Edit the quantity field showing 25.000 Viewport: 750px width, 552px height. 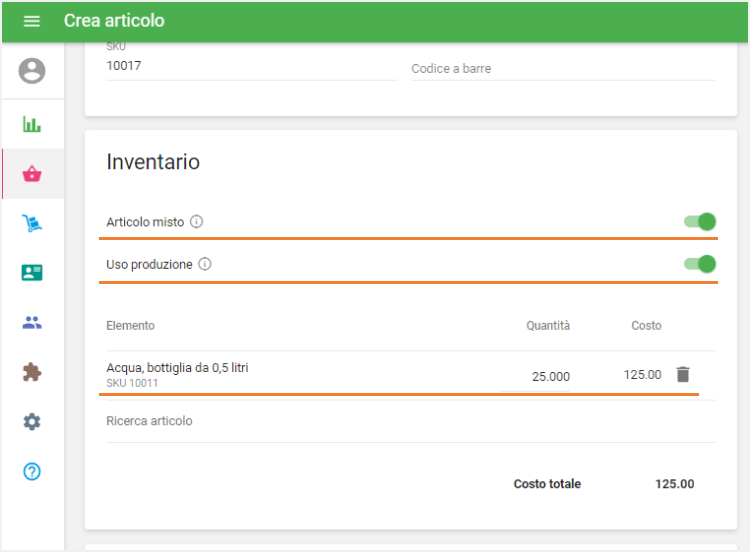[535, 377]
